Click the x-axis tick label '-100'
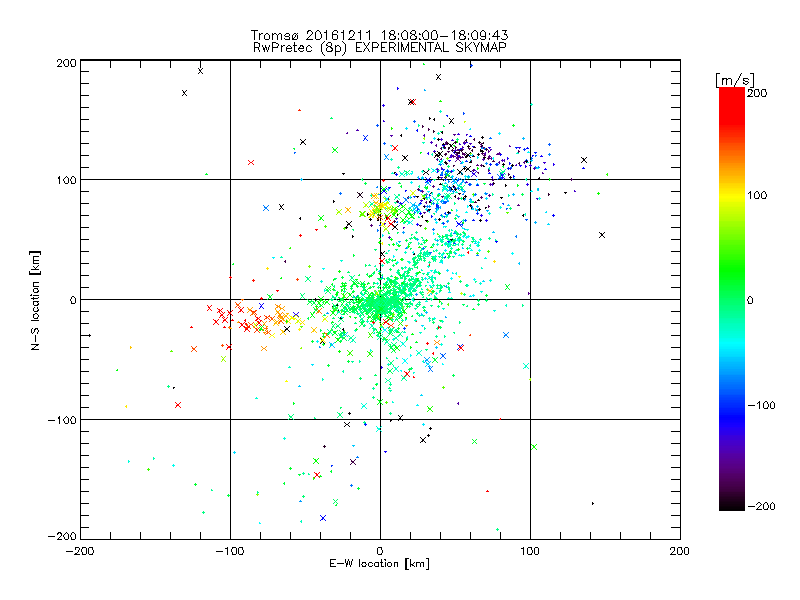800x600 pixels. click(230, 551)
